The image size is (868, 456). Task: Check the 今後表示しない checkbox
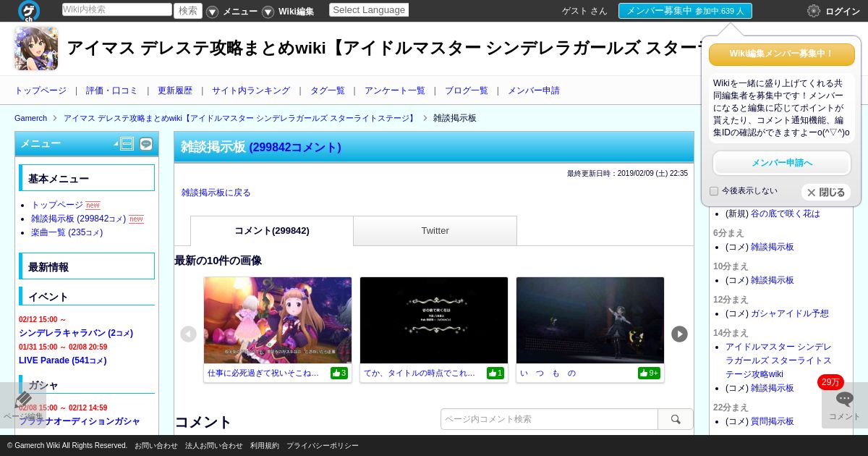pyautogui.click(x=714, y=191)
